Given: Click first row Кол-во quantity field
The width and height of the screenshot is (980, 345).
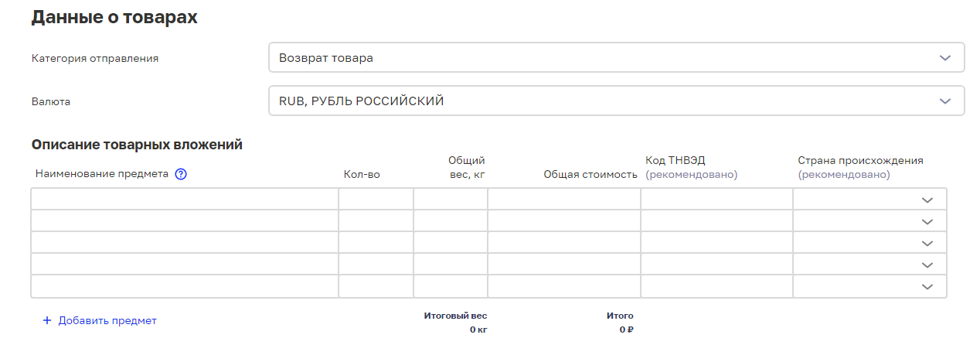Looking at the screenshot, I should click(x=376, y=199).
